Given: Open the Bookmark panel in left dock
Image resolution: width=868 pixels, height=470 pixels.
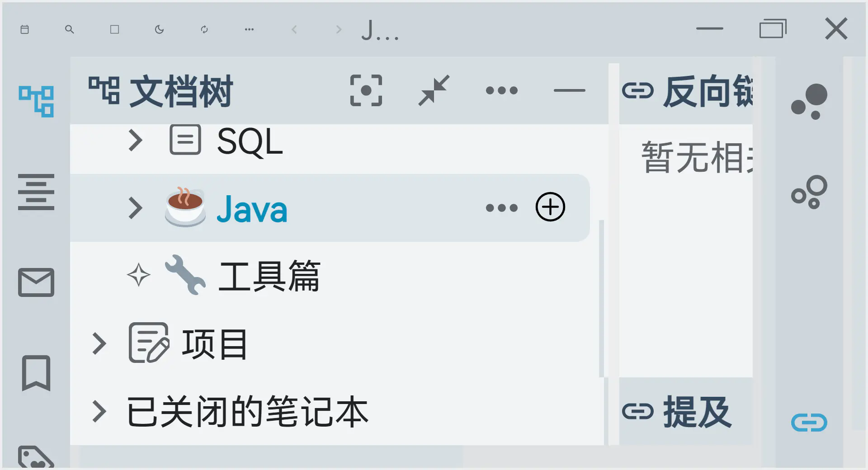Looking at the screenshot, I should coord(36,373).
